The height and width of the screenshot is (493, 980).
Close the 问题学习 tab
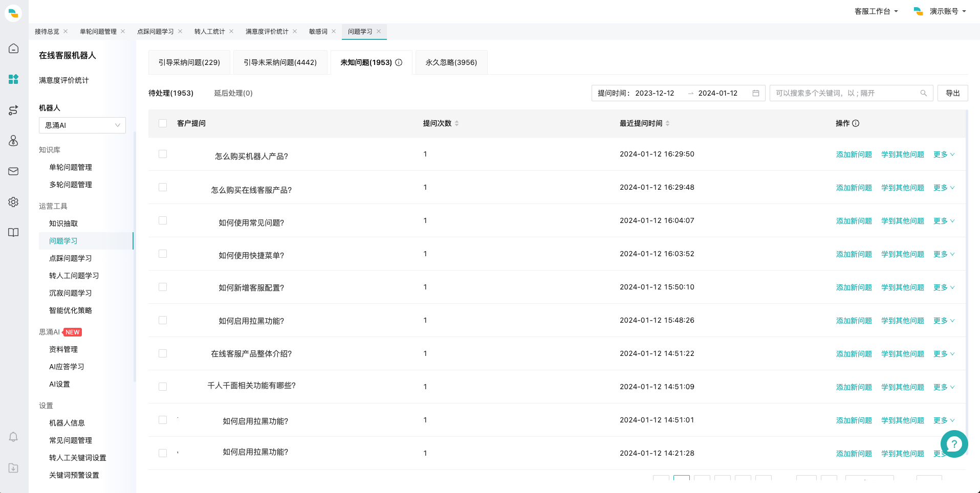click(379, 31)
